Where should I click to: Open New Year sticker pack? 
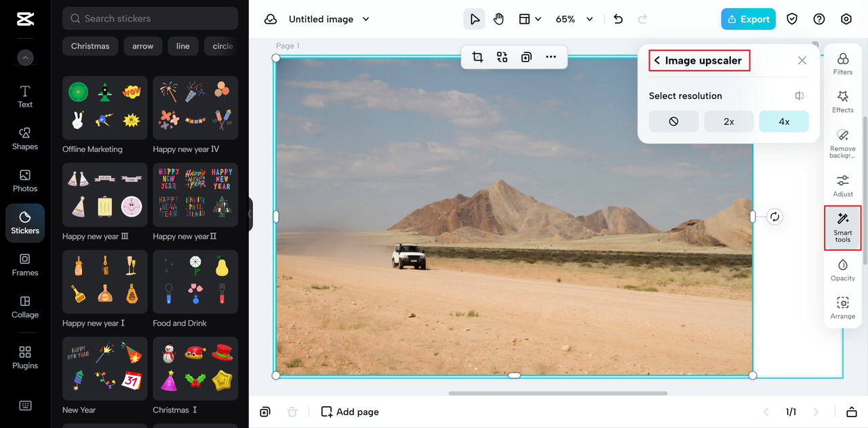click(x=104, y=368)
